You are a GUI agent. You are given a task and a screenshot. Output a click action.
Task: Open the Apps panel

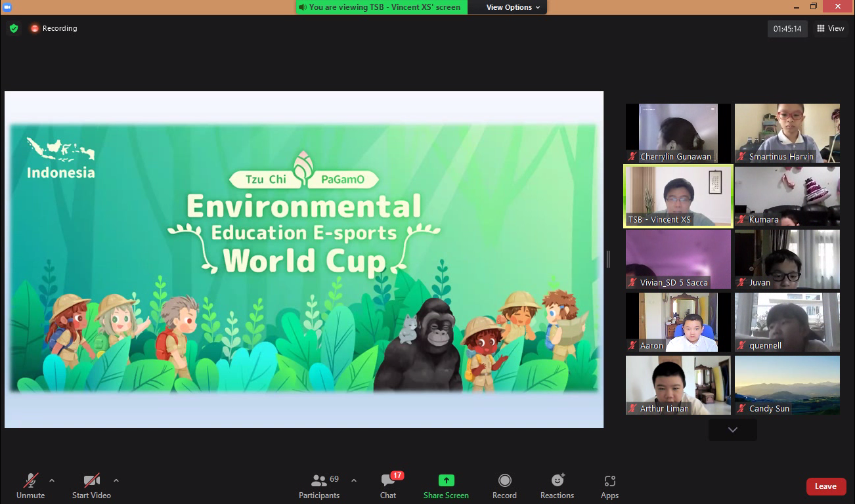pos(610,486)
